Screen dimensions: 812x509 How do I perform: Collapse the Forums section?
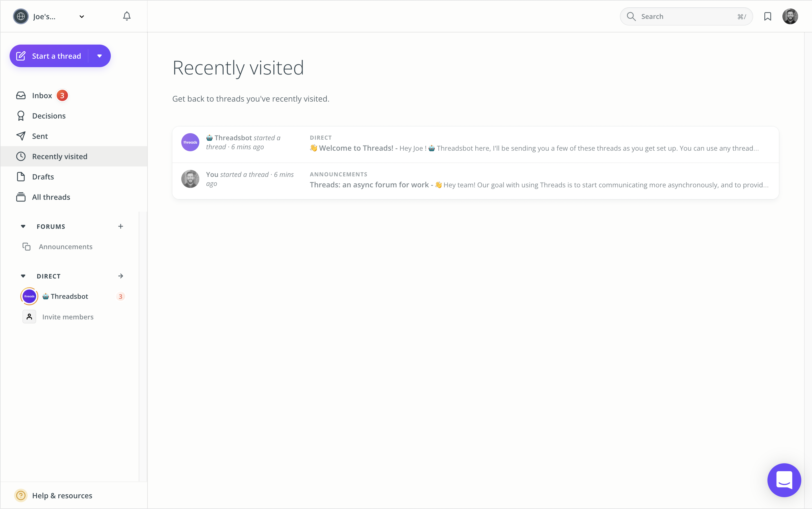pyautogui.click(x=23, y=226)
